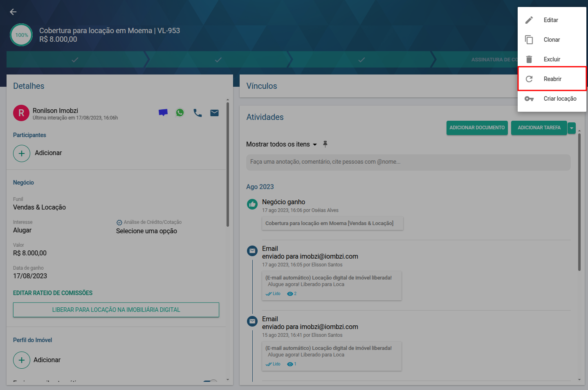Expand the arrow beside ADICIONAR TAREFA
Screen dimensions: 588x390
coord(572,128)
